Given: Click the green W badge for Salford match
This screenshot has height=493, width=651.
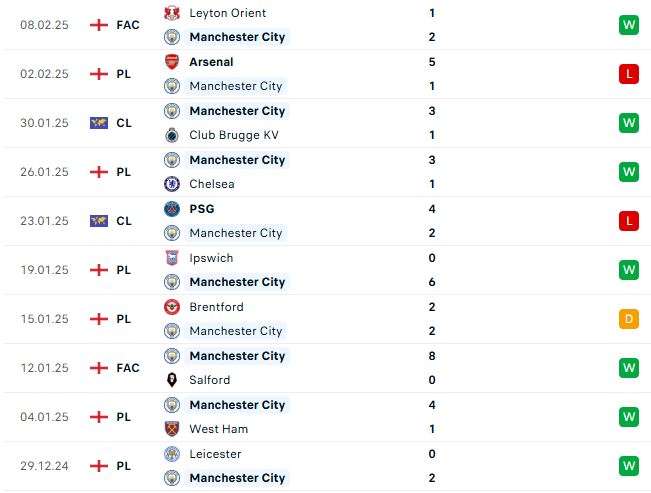Looking at the screenshot, I should 629,368.
